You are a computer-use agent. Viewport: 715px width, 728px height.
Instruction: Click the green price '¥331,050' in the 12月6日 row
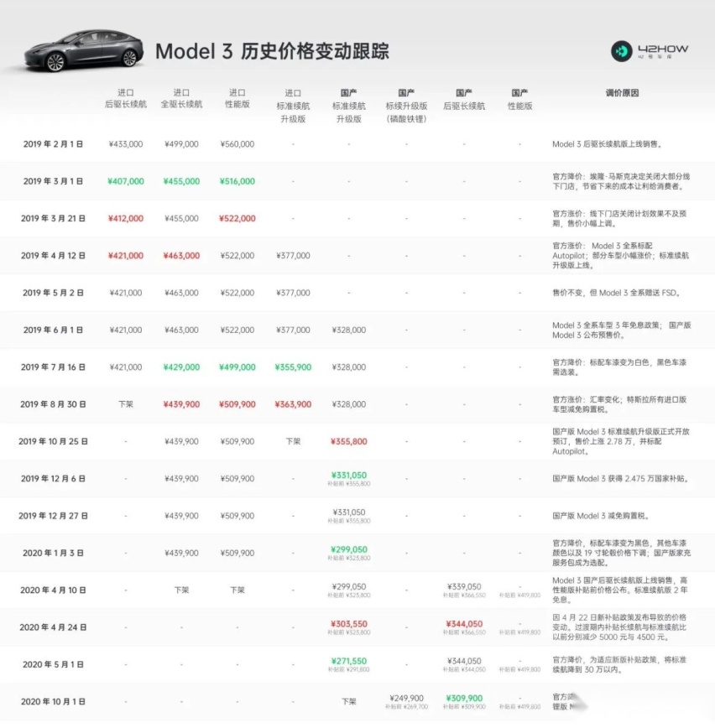[x=348, y=475]
